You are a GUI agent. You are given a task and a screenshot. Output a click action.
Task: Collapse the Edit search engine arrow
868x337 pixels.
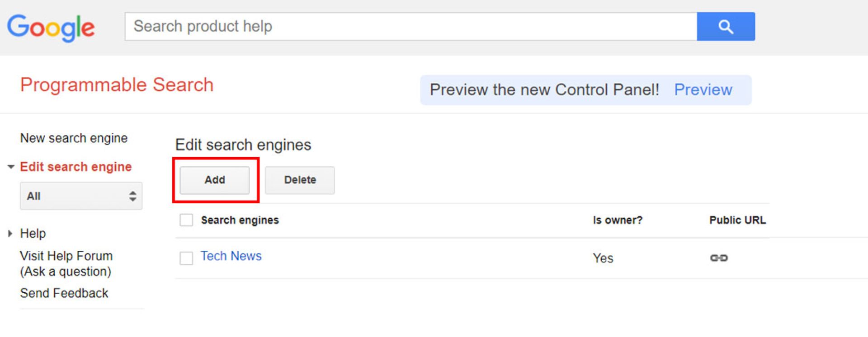pyautogui.click(x=11, y=167)
